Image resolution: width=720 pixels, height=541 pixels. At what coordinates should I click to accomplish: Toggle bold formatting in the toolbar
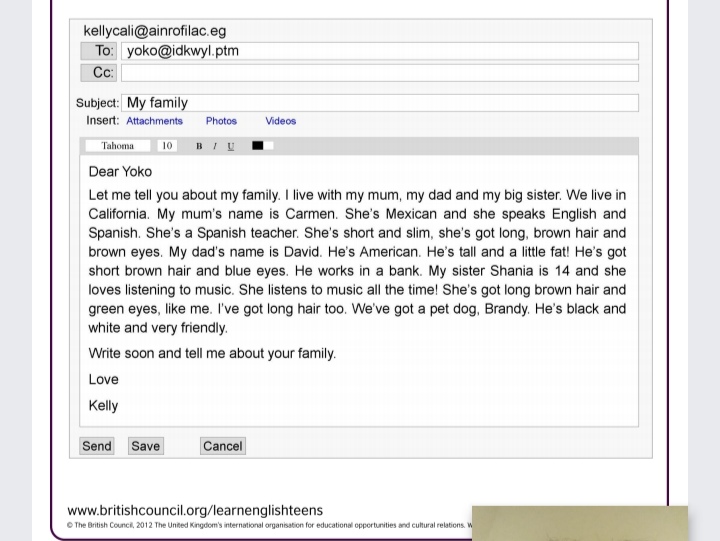tap(199, 146)
